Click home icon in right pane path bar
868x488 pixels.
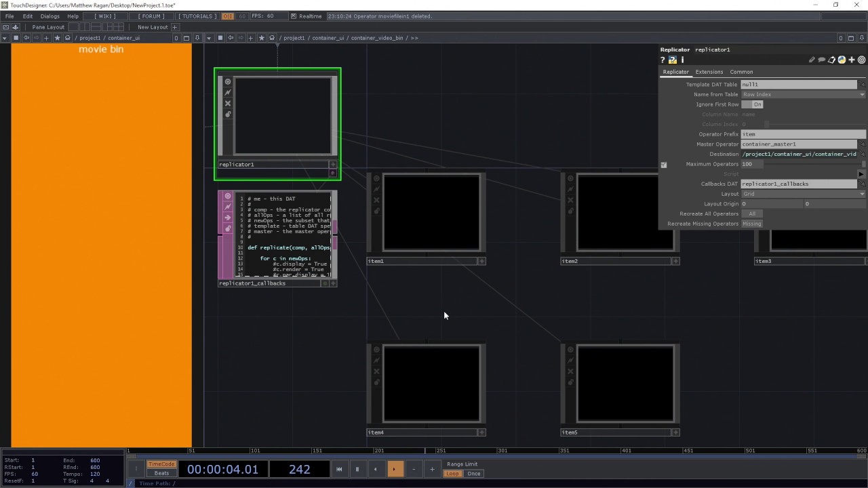(x=272, y=38)
